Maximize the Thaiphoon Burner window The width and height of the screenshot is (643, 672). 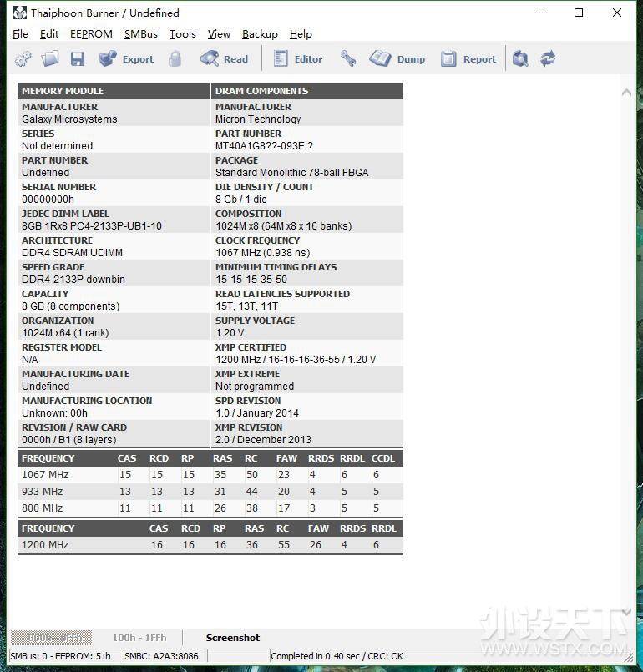click(579, 13)
